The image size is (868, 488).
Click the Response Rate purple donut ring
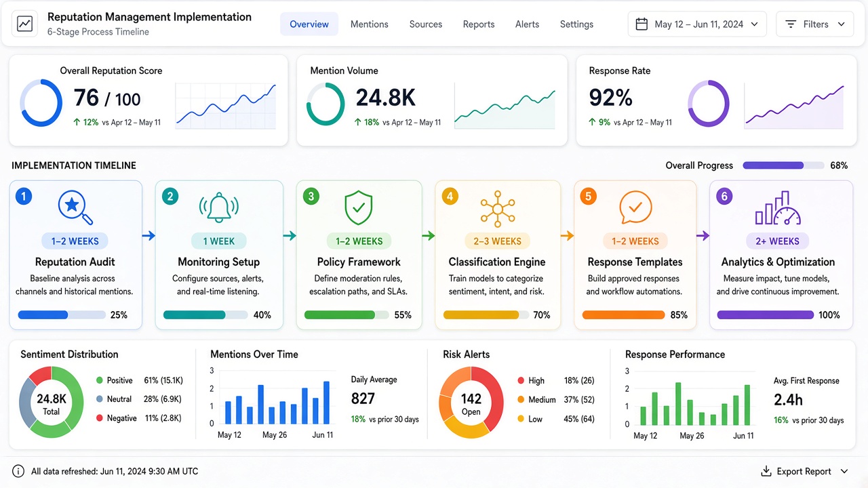[x=709, y=104]
